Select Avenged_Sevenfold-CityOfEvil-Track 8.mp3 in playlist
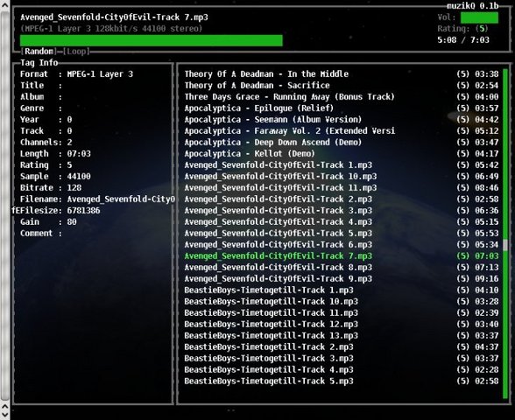This screenshot has height=420, width=515. point(342,268)
